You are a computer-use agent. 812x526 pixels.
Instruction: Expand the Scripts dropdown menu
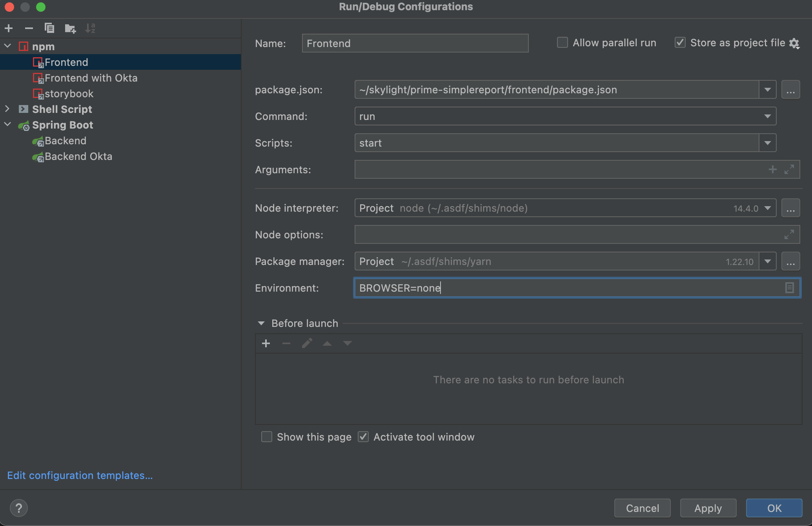click(768, 143)
